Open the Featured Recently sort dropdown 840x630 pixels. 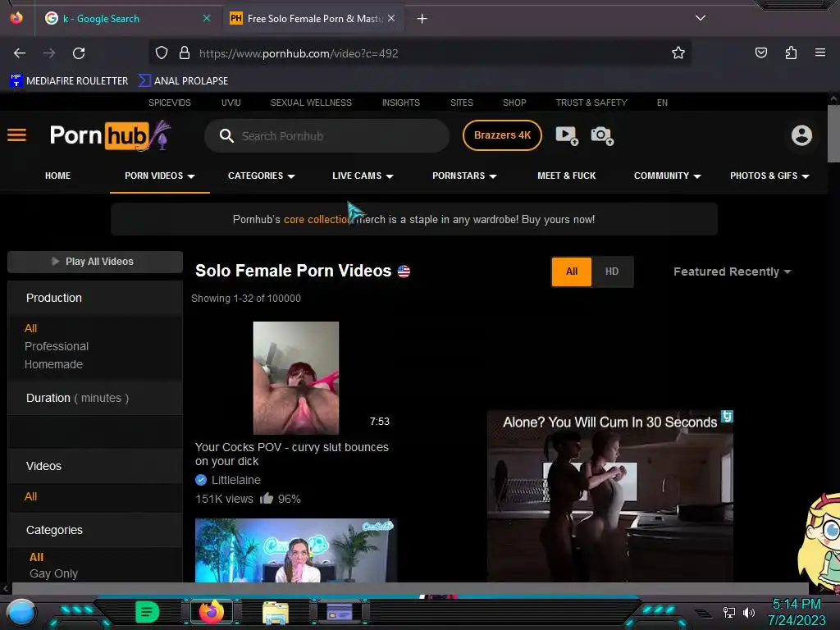732,272
